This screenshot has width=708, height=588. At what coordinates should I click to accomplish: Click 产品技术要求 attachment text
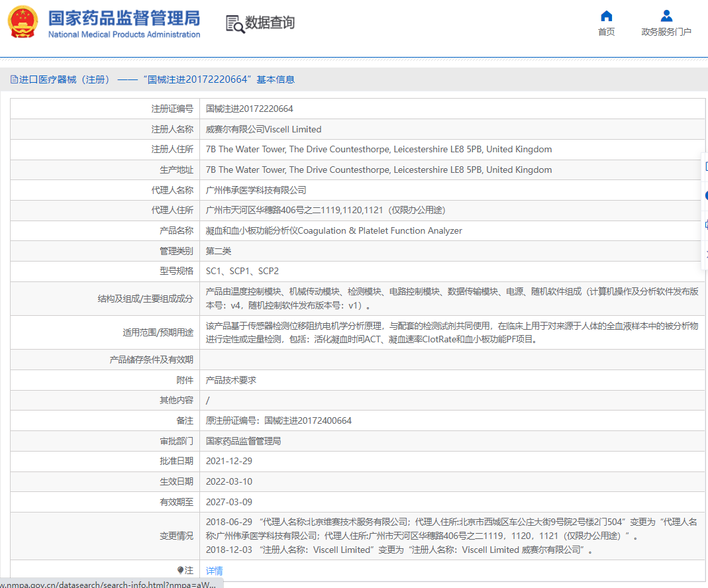230,380
